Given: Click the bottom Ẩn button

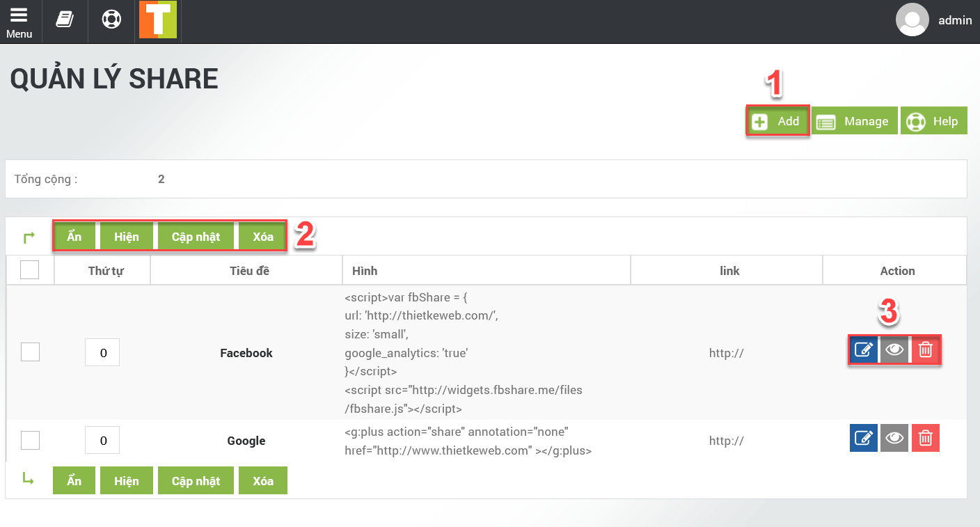Looking at the screenshot, I should pyautogui.click(x=74, y=481).
